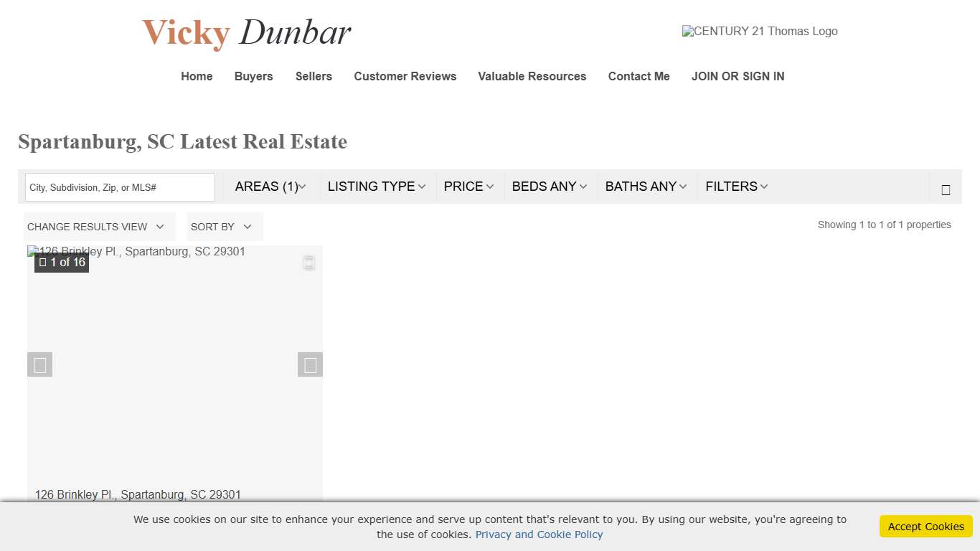
Task: Expand the AREAS (1) dropdown
Action: [x=270, y=187]
